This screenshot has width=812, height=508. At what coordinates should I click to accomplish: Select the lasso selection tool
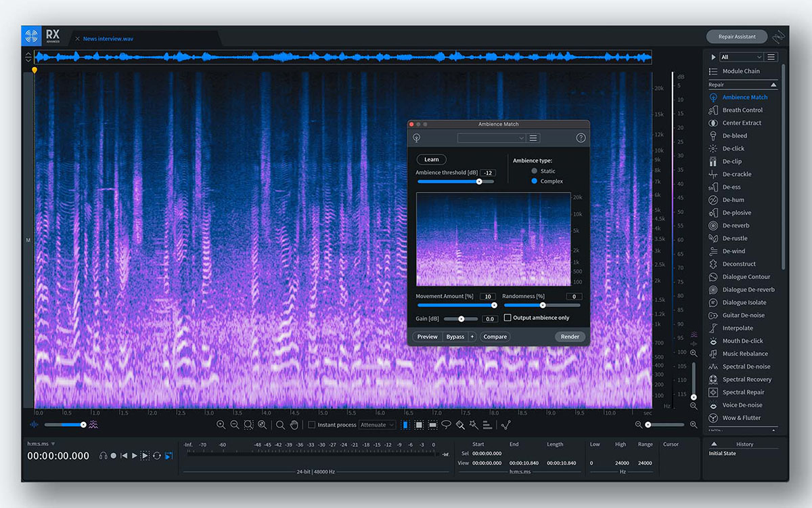[446, 425]
